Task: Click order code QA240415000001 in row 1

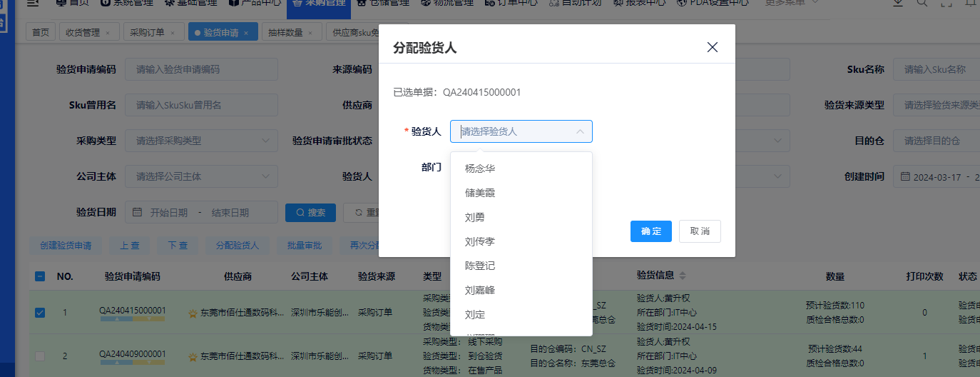Action: [133, 310]
